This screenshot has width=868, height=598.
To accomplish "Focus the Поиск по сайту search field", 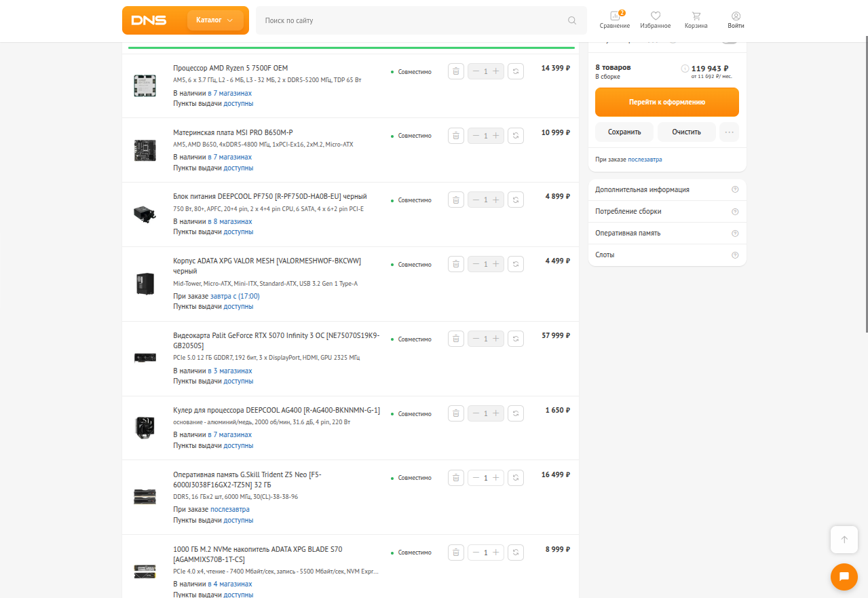I will point(421,20).
